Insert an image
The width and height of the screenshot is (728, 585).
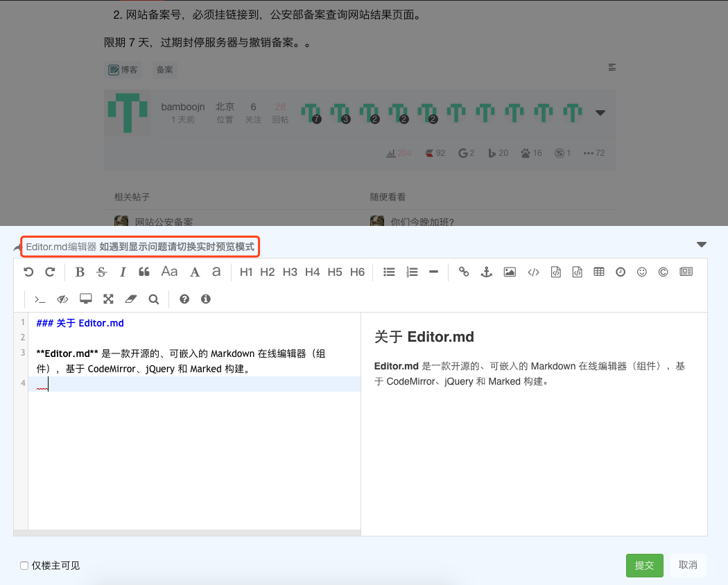(510, 272)
